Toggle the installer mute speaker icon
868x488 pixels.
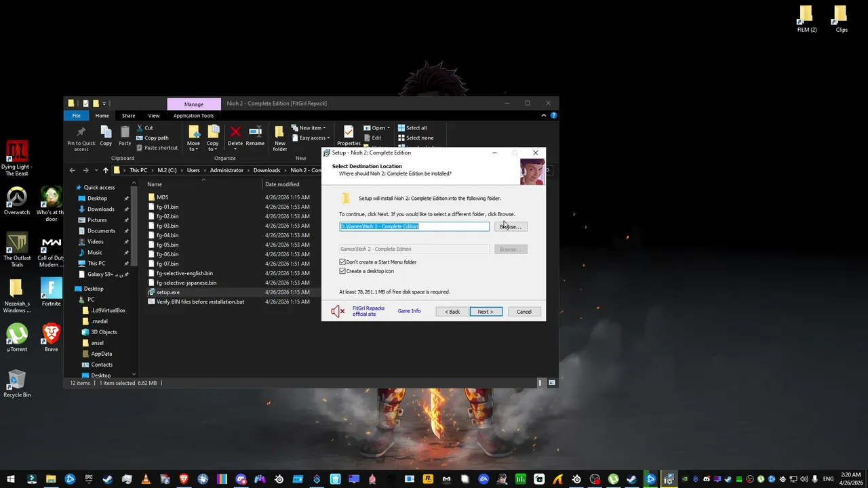point(338,311)
